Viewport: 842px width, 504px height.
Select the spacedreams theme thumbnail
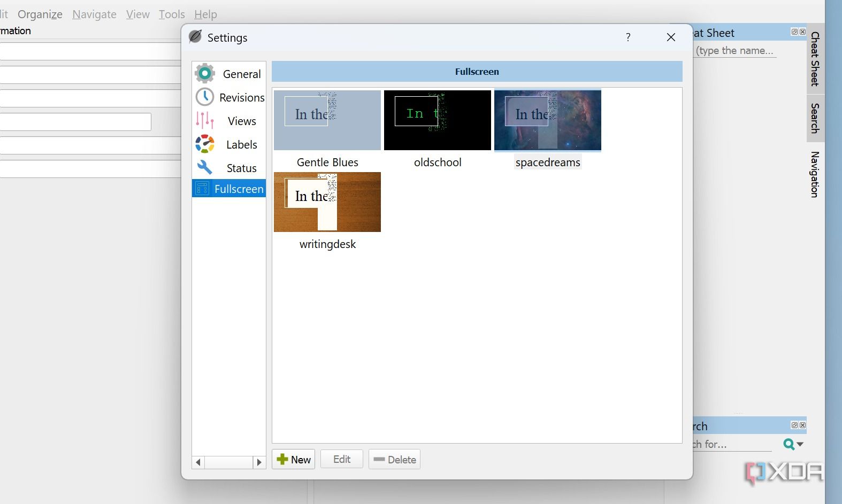coord(548,120)
